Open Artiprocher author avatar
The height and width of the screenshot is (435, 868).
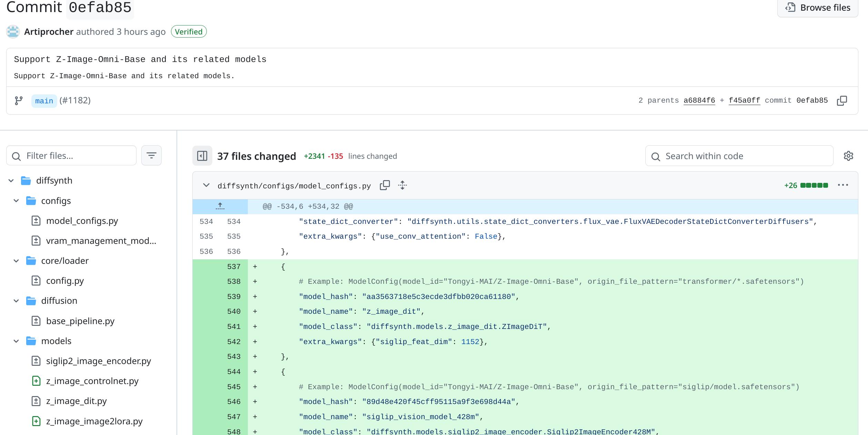(13, 32)
